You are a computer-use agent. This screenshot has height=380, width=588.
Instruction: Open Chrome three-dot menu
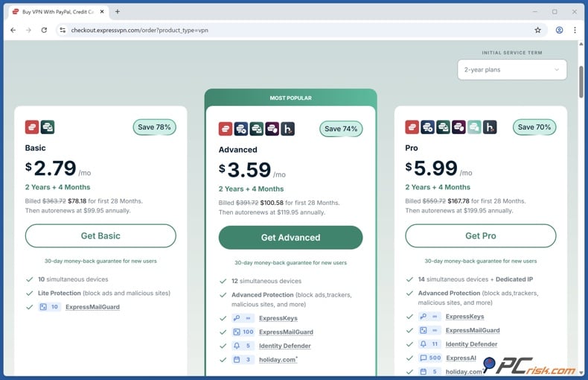click(x=575, y=30)
